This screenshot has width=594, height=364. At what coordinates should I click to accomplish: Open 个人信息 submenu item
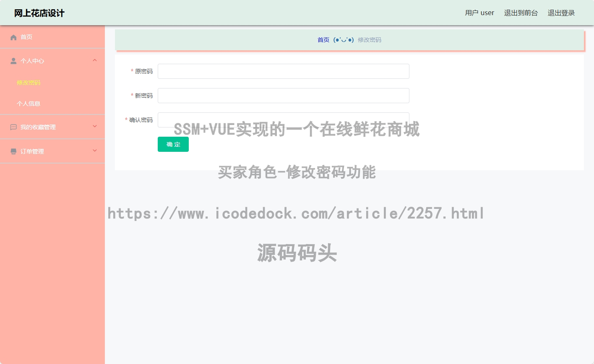pos(29,104)
